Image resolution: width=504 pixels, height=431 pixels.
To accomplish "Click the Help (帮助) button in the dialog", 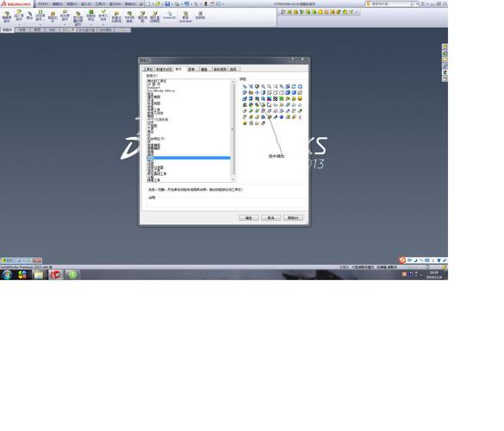I will pos(293,218).
